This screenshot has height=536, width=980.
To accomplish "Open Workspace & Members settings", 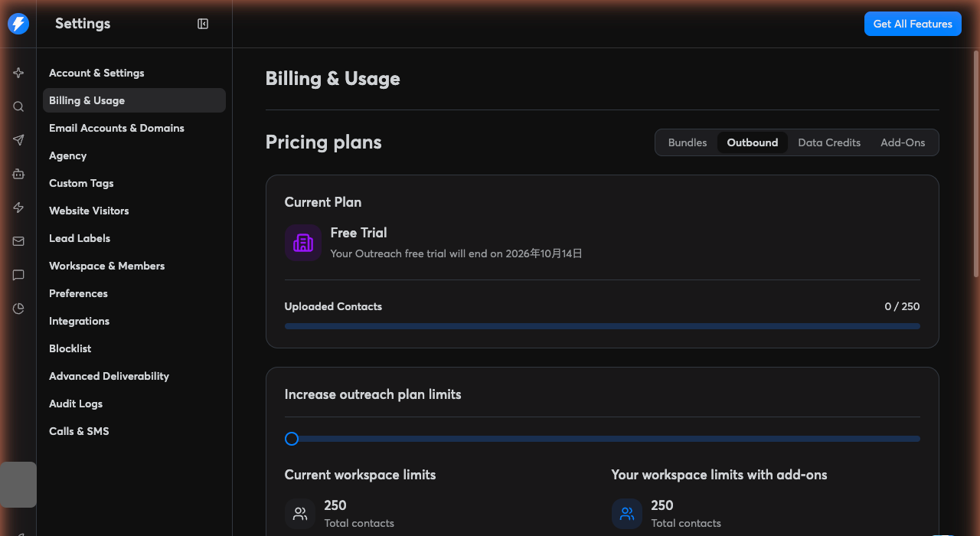I will tap(134, 266).
